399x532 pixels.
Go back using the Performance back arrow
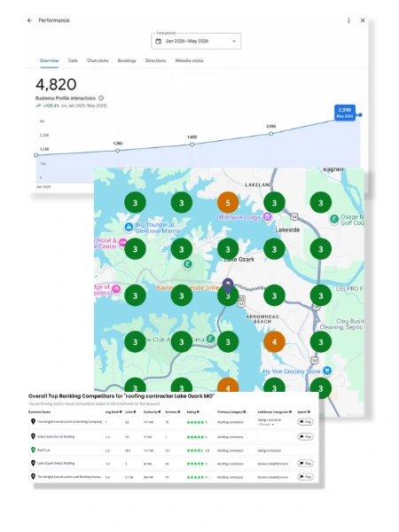click(x=29, y=20)
